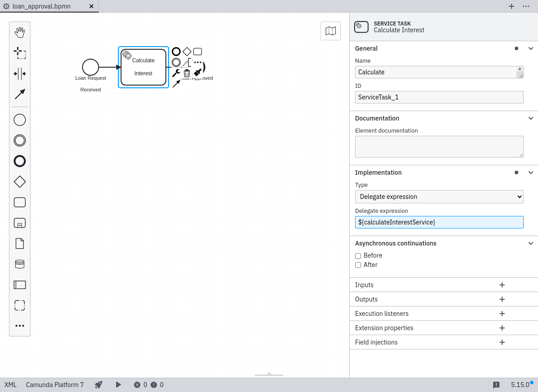Add a new Inputs entry
Viewport: 538px width, 392px height.
502,285
